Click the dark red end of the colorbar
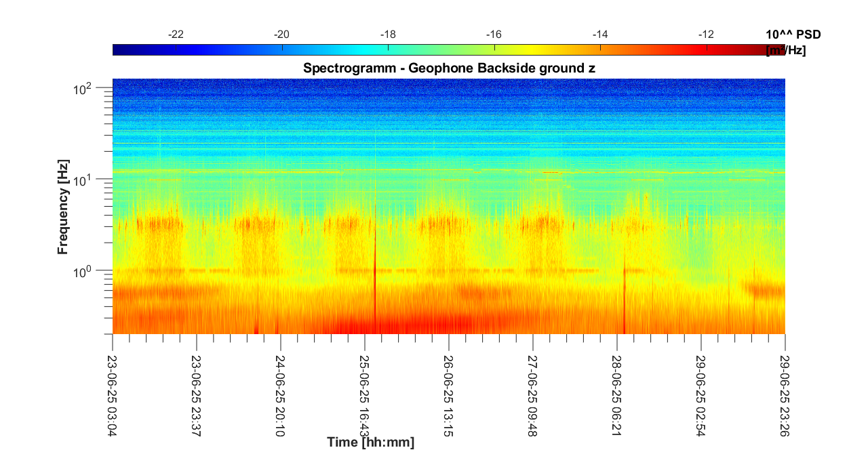The image size is (868, 450). click(x=780, y=49)
